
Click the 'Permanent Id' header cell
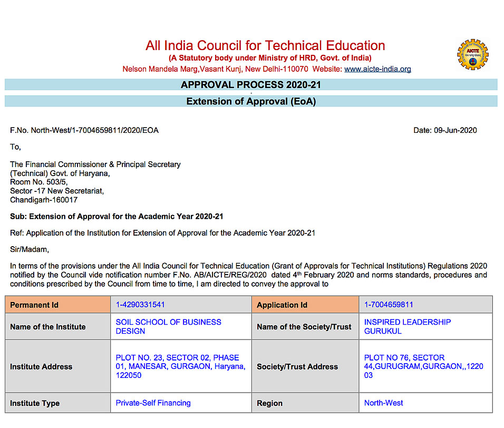(x=58, y=305)
